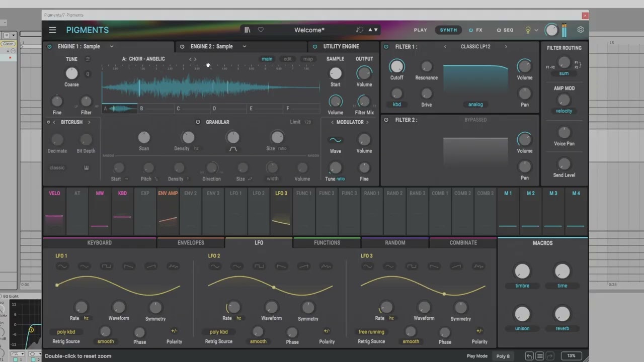Click the undo arrow in the bottom bar

click(x=529, y=356)
